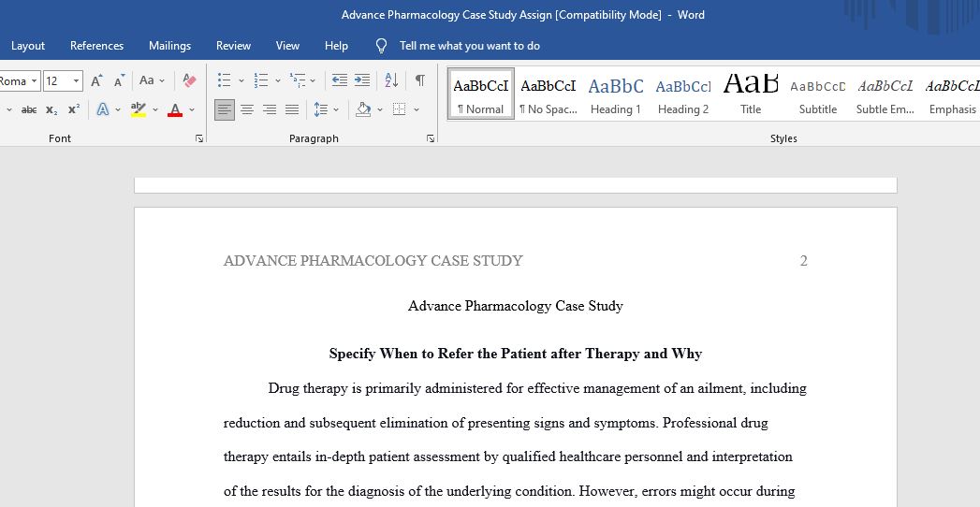Image resolution: width=980 pixels, height=507 pixels.
Task: Open the Layout tab
Action: (x=28, y=46)
